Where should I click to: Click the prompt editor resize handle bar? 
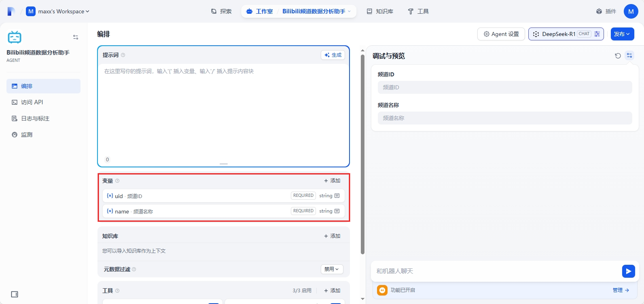click(x=224, y=164)
